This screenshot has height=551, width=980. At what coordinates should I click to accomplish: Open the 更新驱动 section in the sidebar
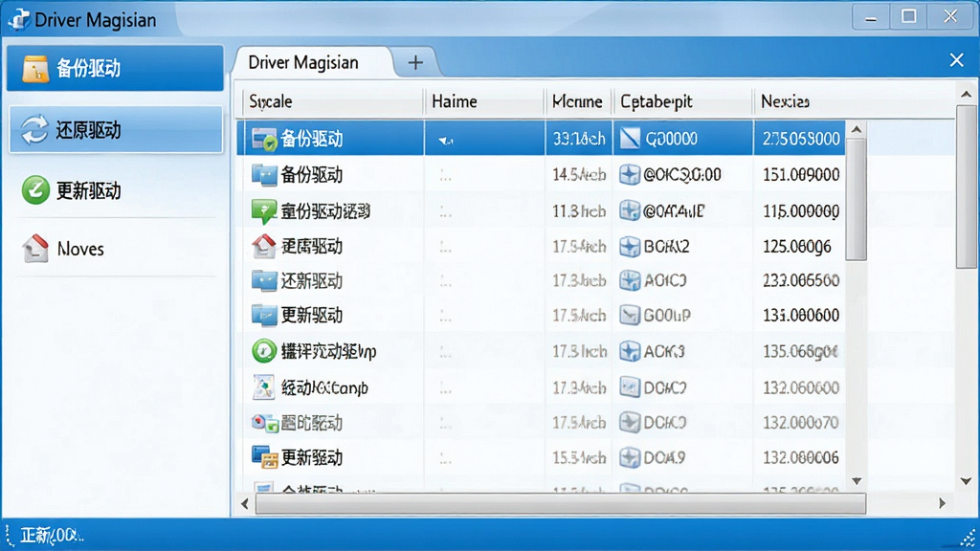[116, 190]
